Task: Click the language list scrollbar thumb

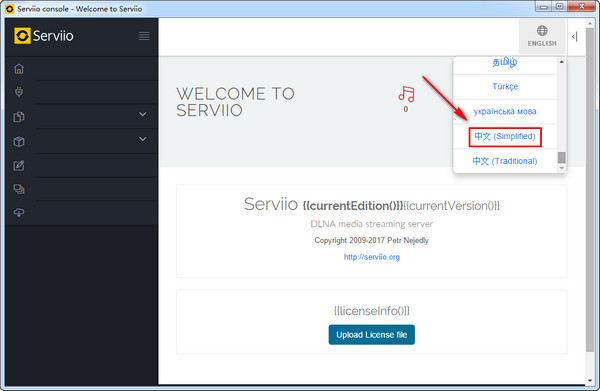Action: point(561,157)
